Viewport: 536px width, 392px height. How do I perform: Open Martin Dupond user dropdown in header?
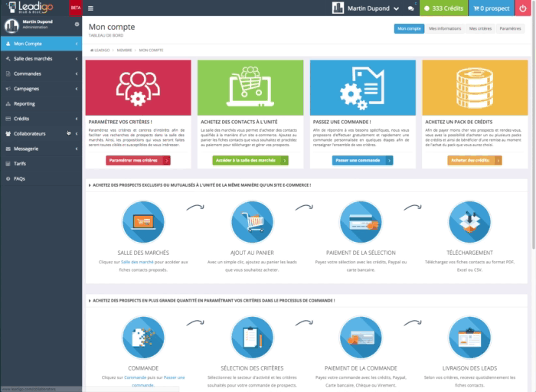pyautogui.click(x=373, y=8)
